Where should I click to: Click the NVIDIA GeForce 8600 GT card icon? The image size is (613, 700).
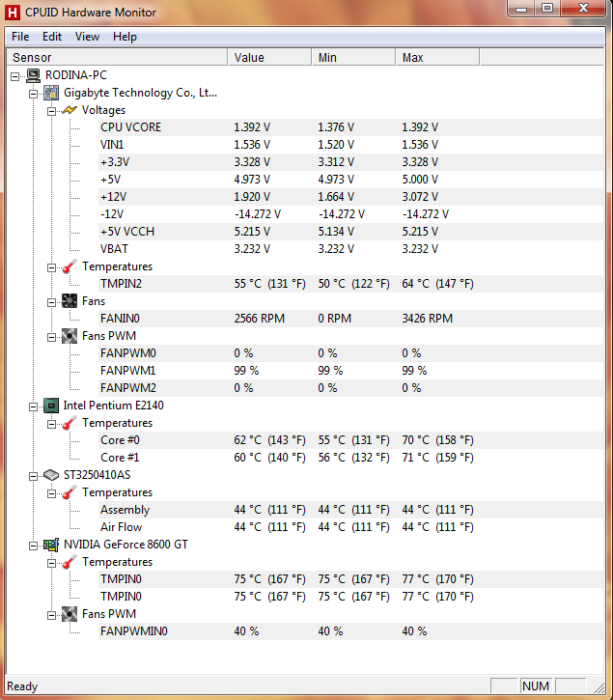tap(51, 545)
